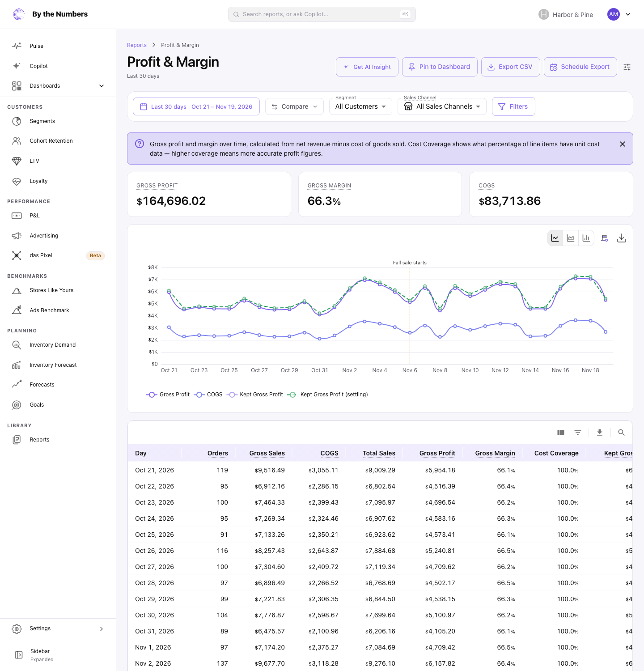Open das Pixel beta page

[x=58, y=255]
